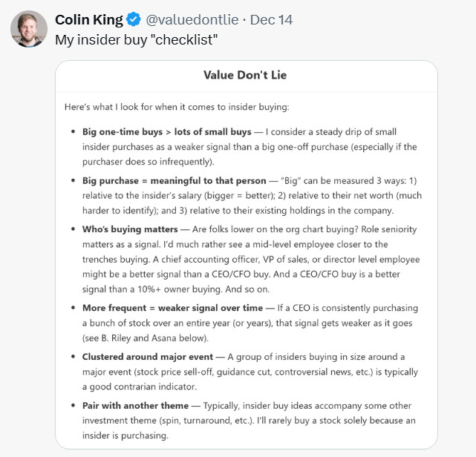Click the 'Value Don't Lie' card title
The image size is (476, 457).
click(245, 75)
